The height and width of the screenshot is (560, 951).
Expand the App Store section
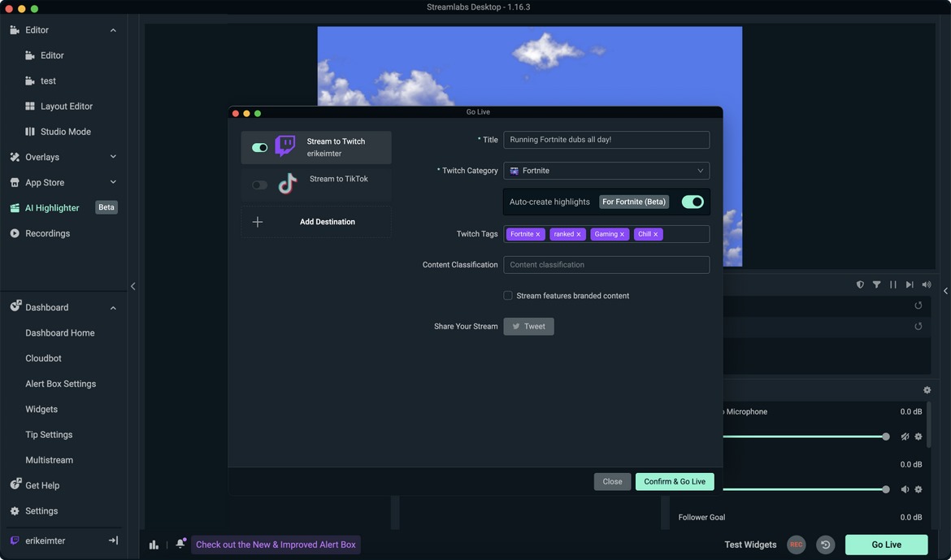coord(113,182)
